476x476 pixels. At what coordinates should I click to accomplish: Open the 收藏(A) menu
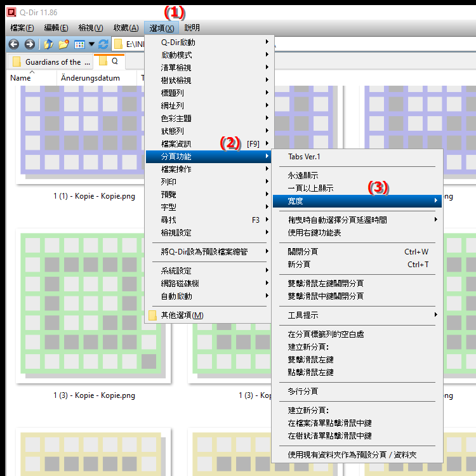pos(126,28)
